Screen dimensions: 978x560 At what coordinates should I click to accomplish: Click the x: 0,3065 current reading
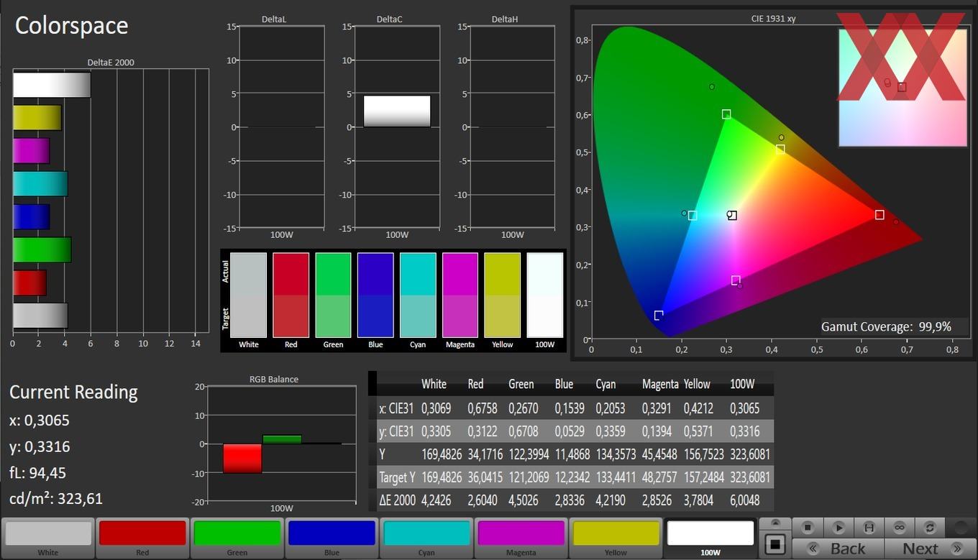tap(40, 420)
